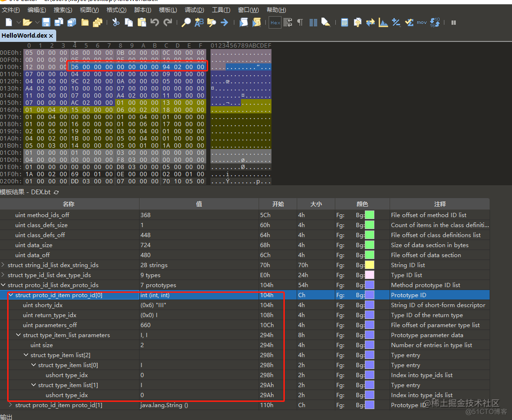The image size is (512, 420).
Task: Collapse struct proto_id_list dex_proto_ids
Action: point(3,285)
